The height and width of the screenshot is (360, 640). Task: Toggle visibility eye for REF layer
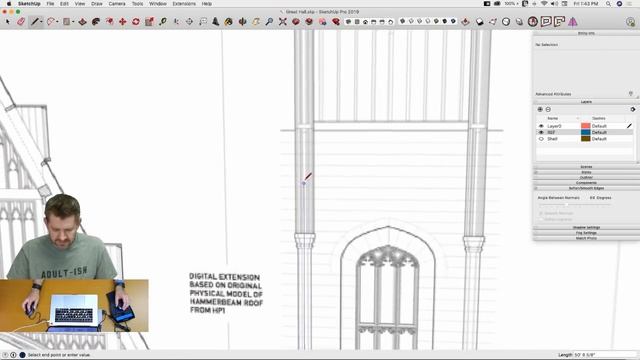[541, 132]
